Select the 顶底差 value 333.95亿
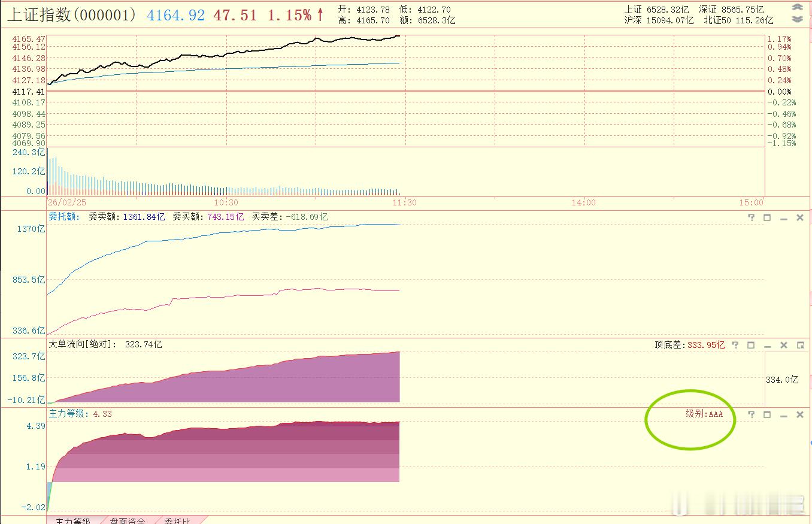Image resolution: width=812 pixels, height=524 pixels. click(x=705, y=345)
